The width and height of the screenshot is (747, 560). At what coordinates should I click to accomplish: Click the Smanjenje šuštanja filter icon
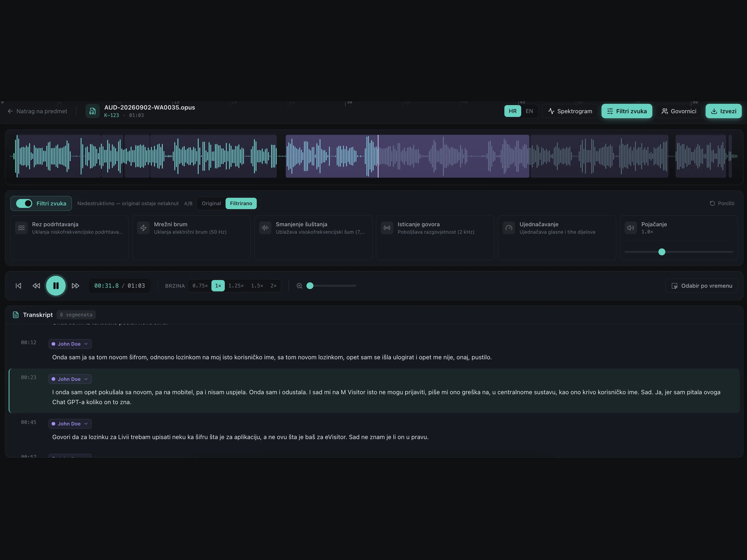point(265,228)
